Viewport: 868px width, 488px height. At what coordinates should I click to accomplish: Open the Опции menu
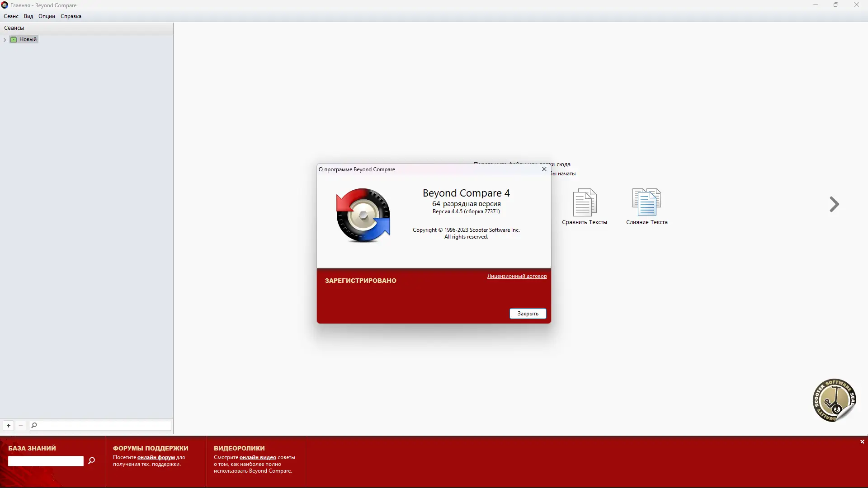click(x=47, y=16)
